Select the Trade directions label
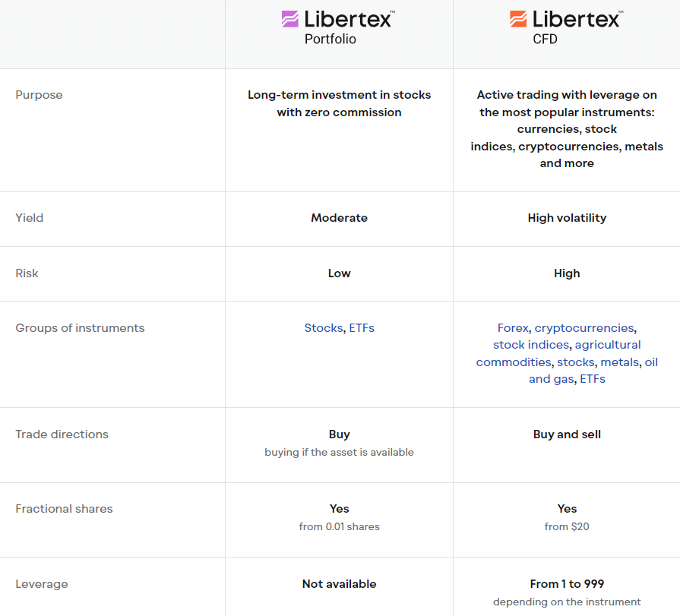 pos(62,434)
